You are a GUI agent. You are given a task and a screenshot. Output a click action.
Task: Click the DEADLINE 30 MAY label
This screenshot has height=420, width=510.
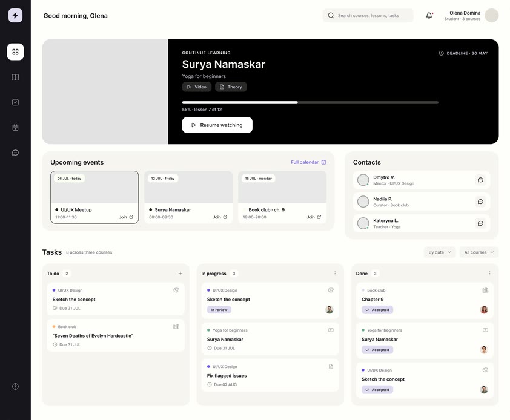(x=467, y=53)
